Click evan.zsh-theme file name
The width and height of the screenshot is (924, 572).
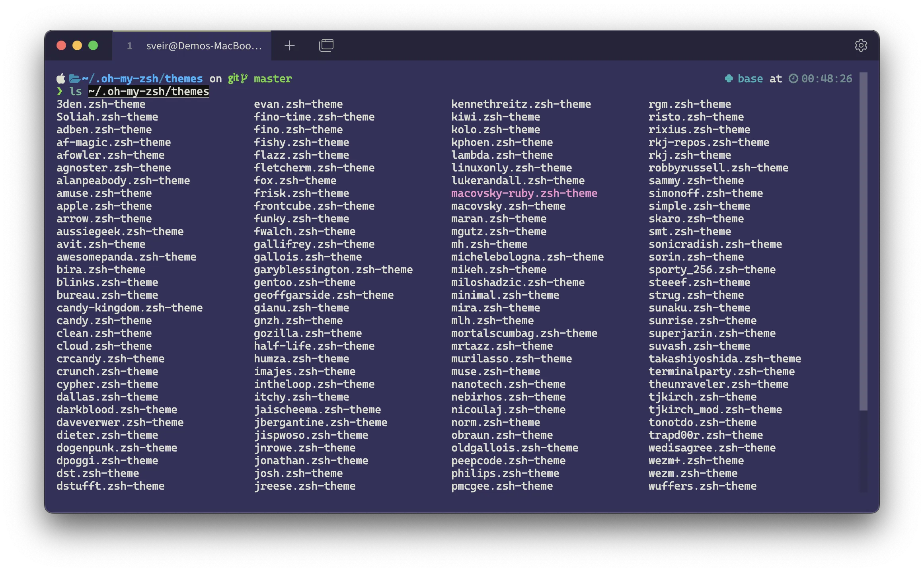[298, 104]
